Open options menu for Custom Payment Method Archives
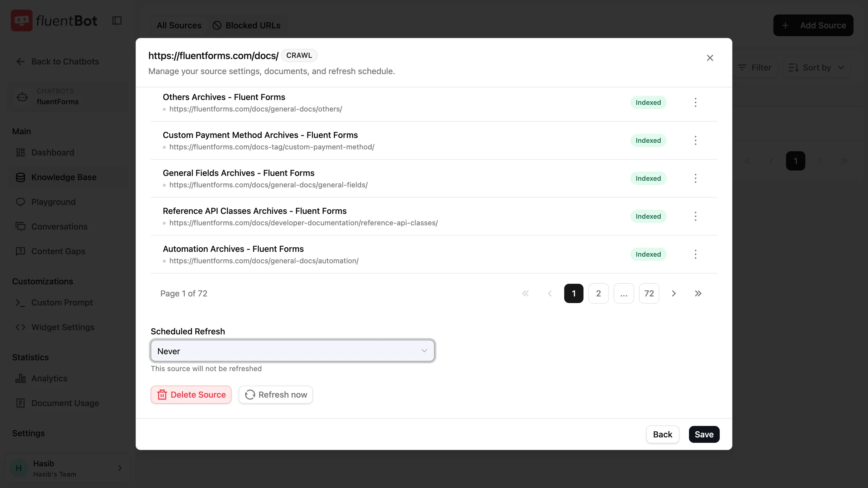This screenshot has height=488, width=868. pos(695,140)
